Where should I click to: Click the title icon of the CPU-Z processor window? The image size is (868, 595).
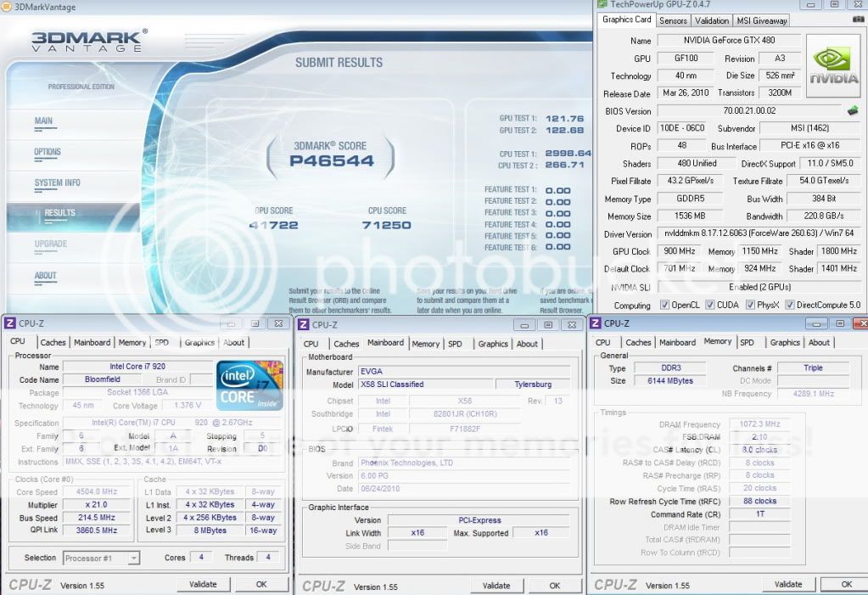click(x=10, y=323)
